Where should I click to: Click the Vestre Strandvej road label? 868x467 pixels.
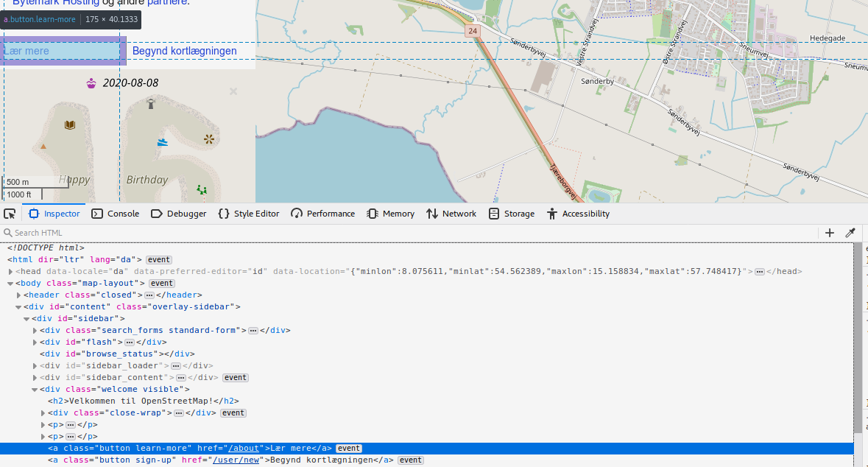[x=588, y=42]
